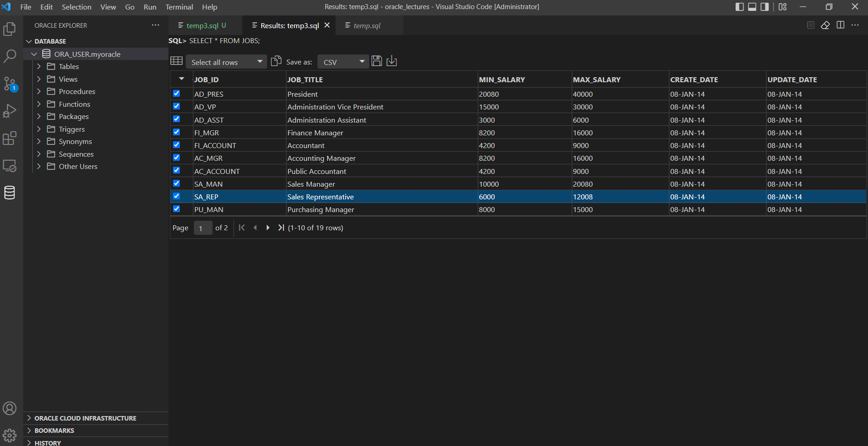The image size is (868, 446).
Task: Go to first results page
Action: 242,228
